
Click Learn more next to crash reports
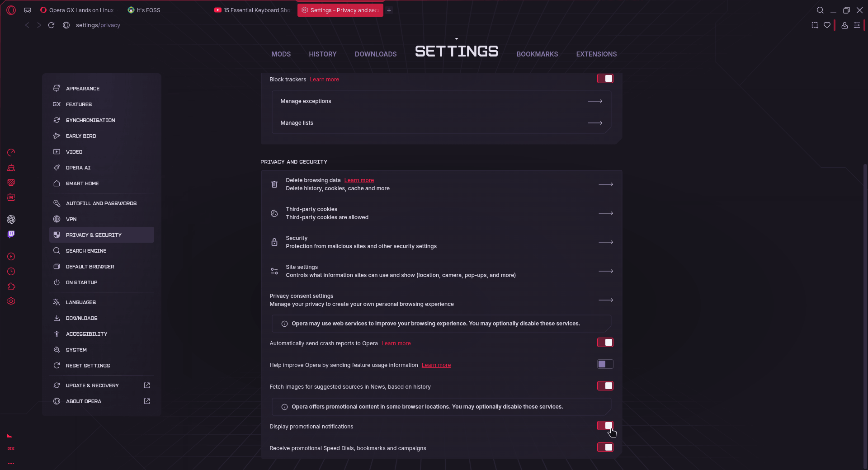tap(396, 343)
